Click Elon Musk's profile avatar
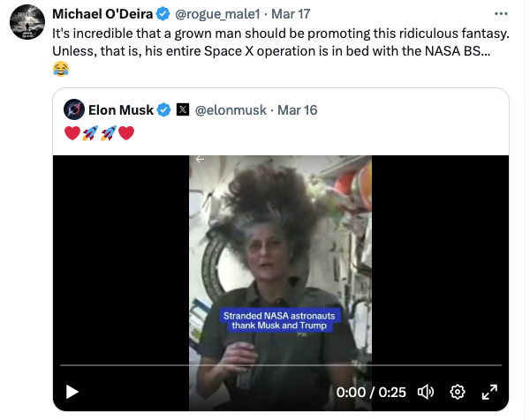This screenshot has height=420, width=530. point(75,110)
